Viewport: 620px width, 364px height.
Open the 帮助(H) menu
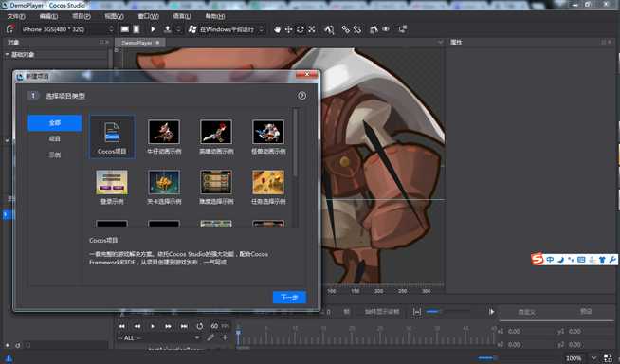(x=215, y=16)
